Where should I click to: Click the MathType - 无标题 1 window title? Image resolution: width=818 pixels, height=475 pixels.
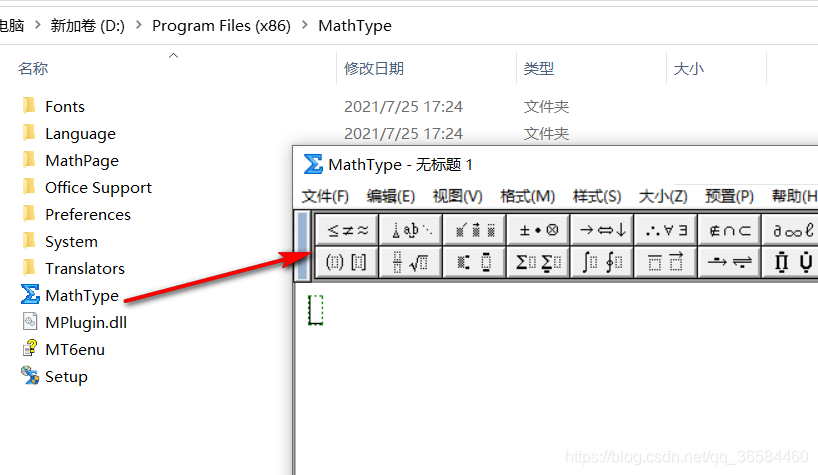click(x=400, y=165)
